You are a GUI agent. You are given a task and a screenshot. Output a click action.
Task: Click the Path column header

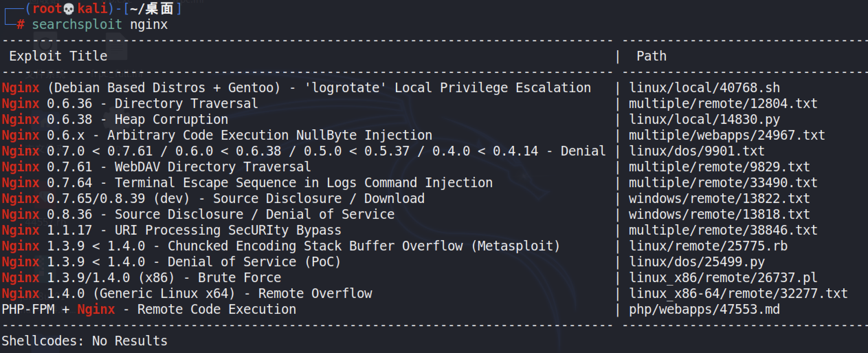[651, 56]
